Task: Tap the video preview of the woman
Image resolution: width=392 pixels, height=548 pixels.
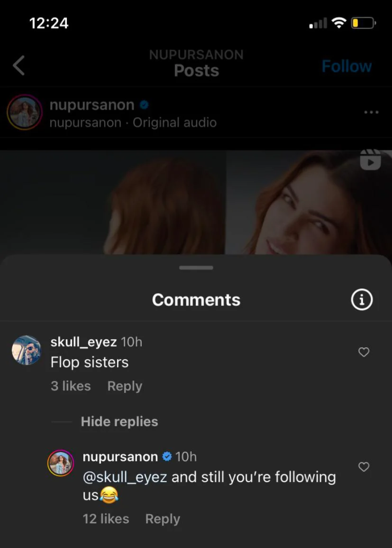Action: pos(196,202)
